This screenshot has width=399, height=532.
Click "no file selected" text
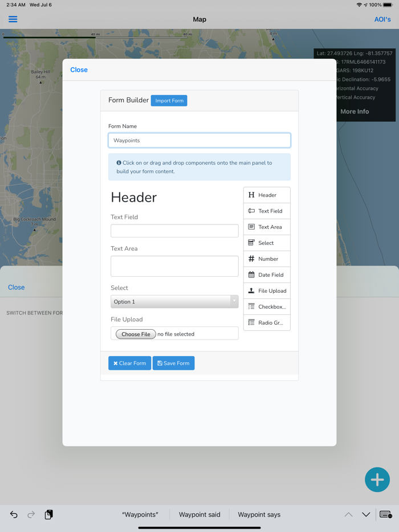(x=176, y=334)
